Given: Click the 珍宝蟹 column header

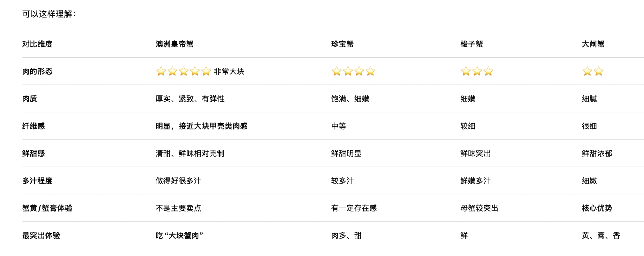Looking at the screenshot, I should pyautogui.click(x=343, y=44).
